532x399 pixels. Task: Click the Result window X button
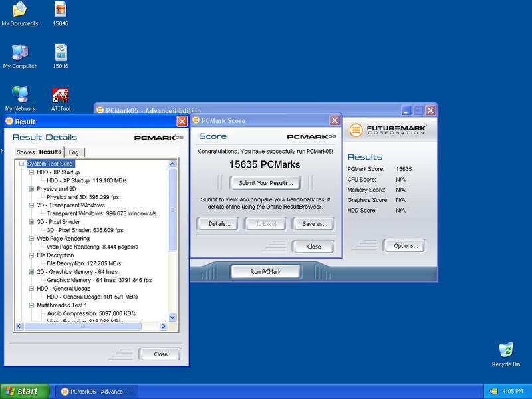[x=182, y=121]
